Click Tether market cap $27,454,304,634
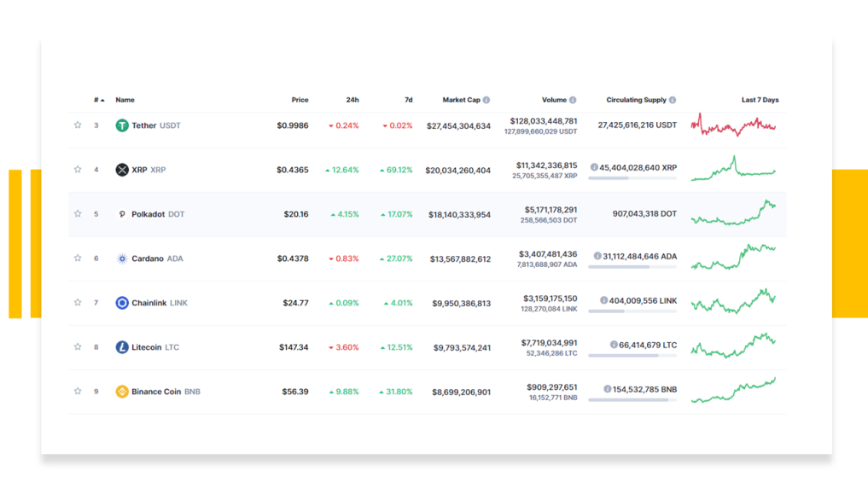The image size is (868, 488). point(458,126)
